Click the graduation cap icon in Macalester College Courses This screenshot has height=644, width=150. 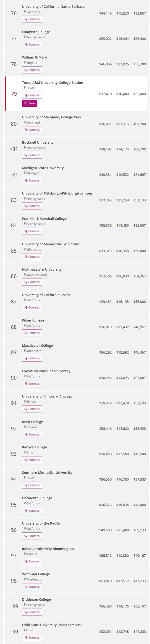26,358
